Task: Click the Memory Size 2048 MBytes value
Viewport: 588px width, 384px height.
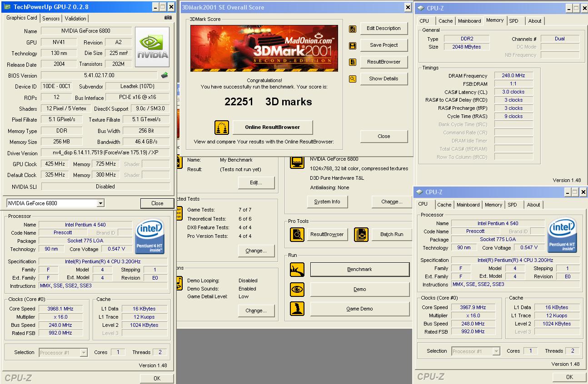Action: tap(467, 47)
